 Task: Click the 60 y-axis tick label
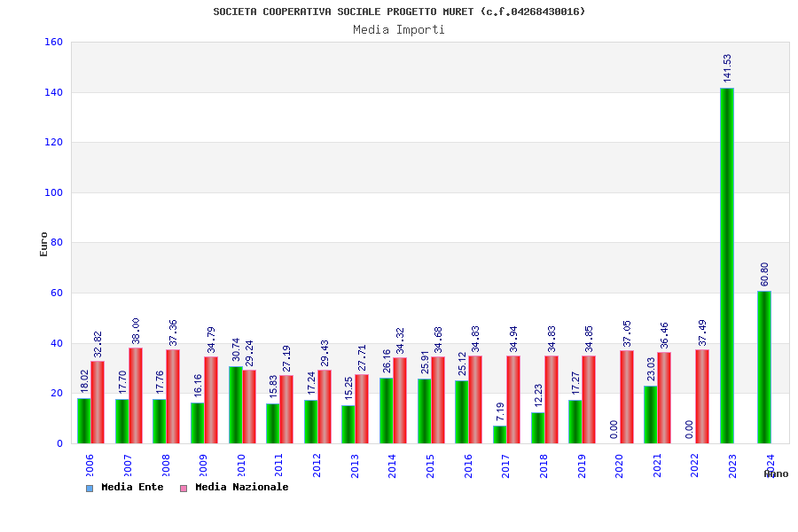point(57,293)
